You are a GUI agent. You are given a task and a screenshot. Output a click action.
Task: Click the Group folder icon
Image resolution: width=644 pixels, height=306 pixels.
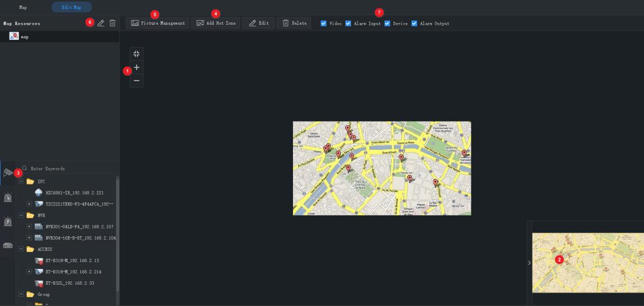(x=30, y=294)
